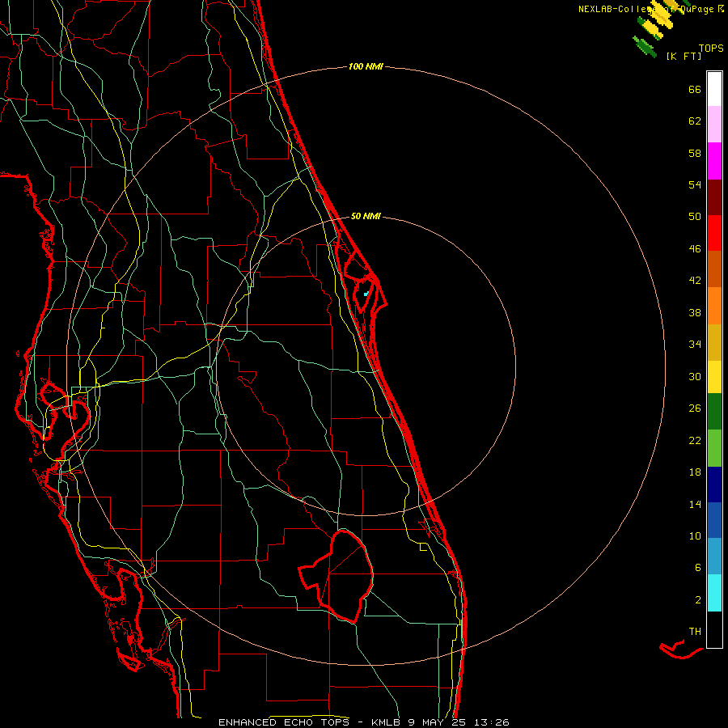Click the light pink 62 kft swatch
The image size is (728, 728).
[x=714, y=125]
